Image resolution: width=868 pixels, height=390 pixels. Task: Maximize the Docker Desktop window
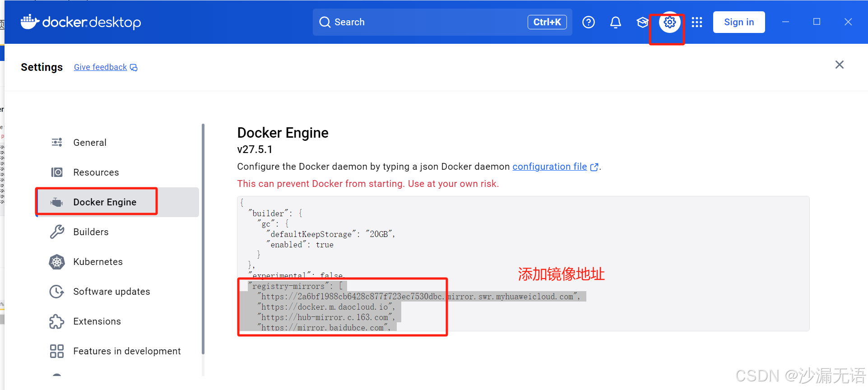click(817, 22)
